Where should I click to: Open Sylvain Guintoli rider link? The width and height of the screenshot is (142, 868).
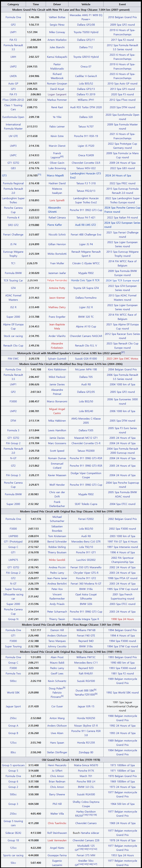[57, 359]
